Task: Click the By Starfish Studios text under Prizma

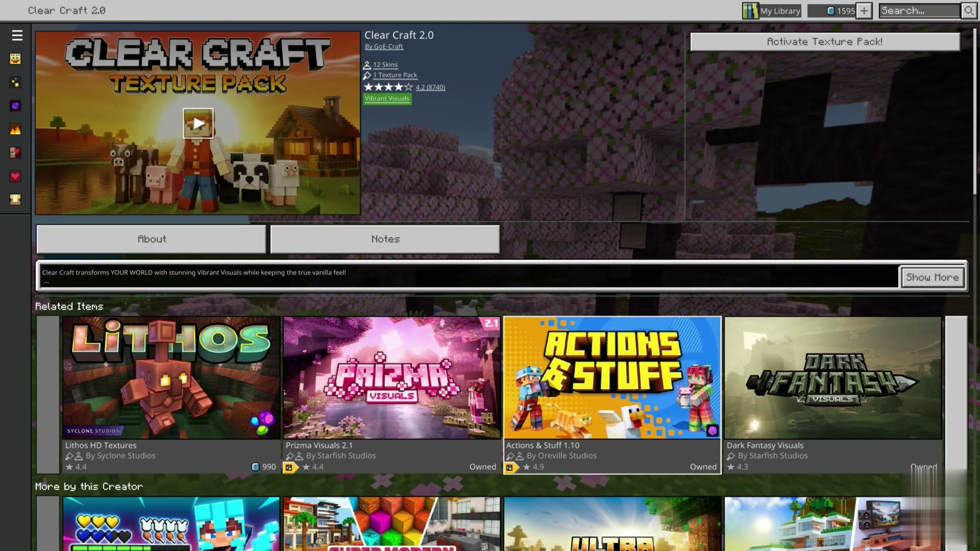Action: (x=340, y=456)
